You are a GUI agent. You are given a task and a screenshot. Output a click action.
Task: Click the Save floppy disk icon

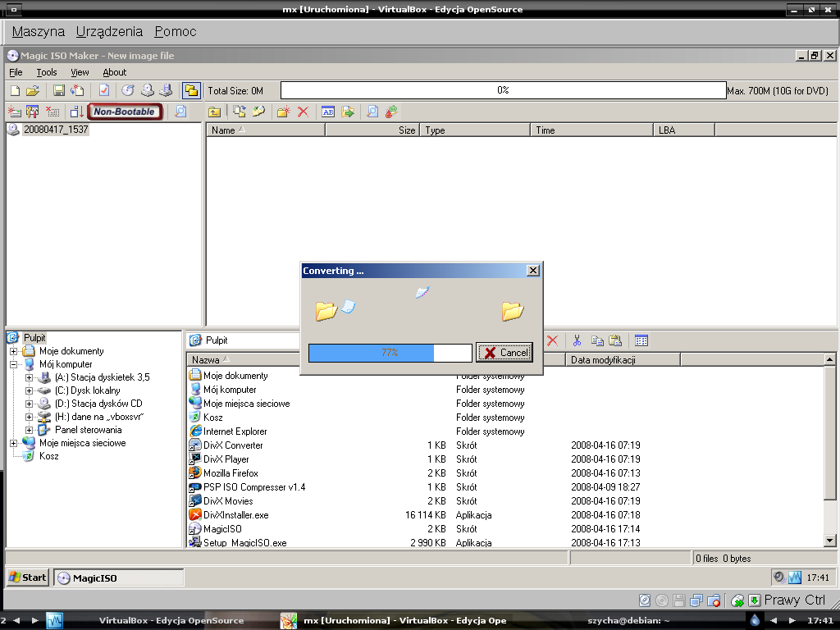point(59,90)
